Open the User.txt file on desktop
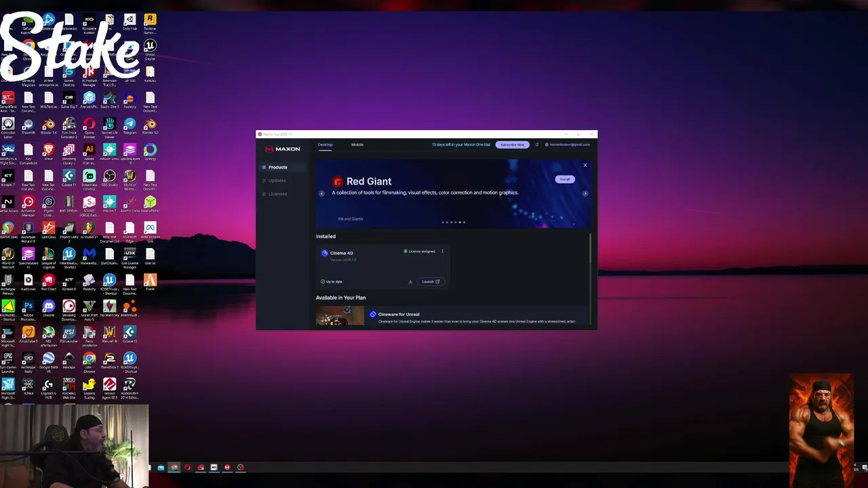Viewport: 868px width, 488px height. click(x=150, y=256)
